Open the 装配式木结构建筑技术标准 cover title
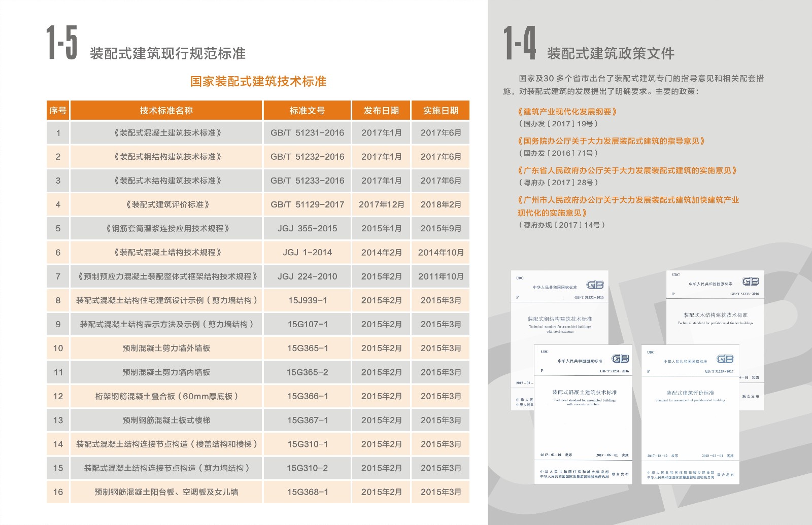The width and height of the screenshot is (812, 525). click(x=715, y=315)
